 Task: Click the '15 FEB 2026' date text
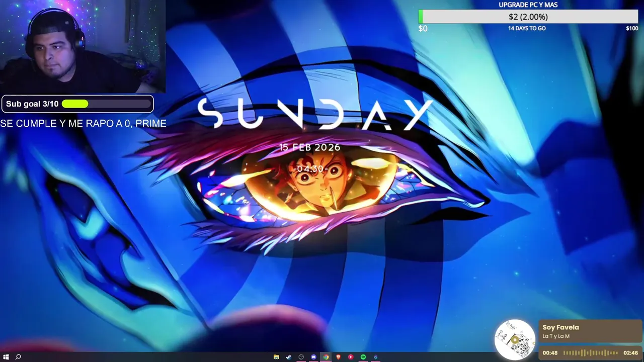click(310, 147)
